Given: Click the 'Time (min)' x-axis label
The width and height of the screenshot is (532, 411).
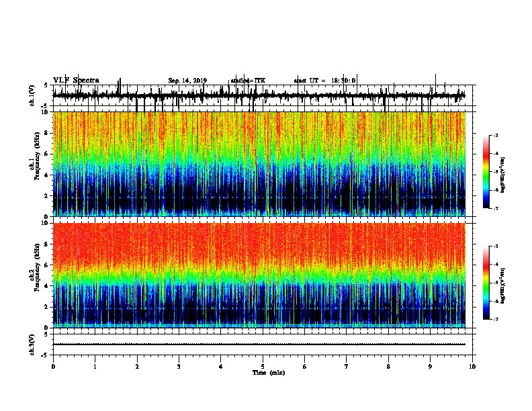Looking at the screenshot, I should [x=269, y=373].
